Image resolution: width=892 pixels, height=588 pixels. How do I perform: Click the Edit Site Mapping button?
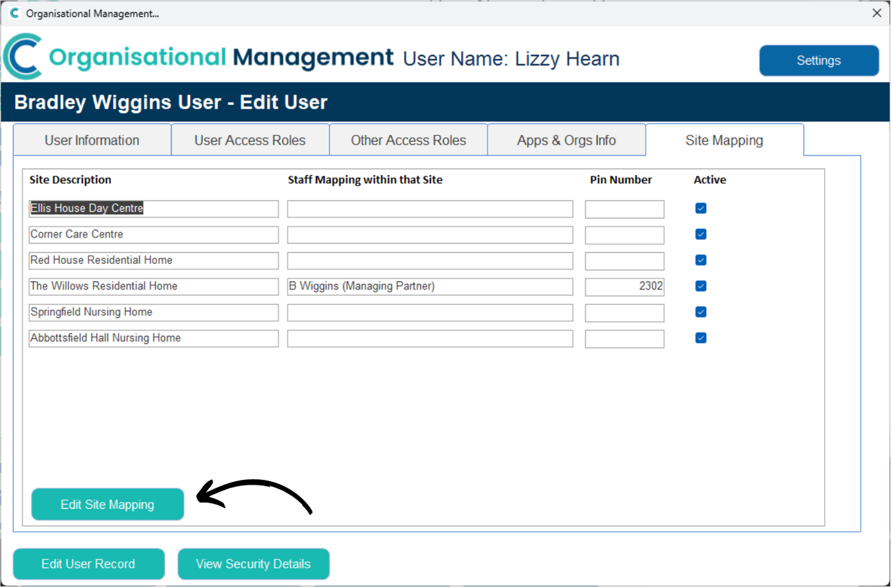(x=107, y=504)
